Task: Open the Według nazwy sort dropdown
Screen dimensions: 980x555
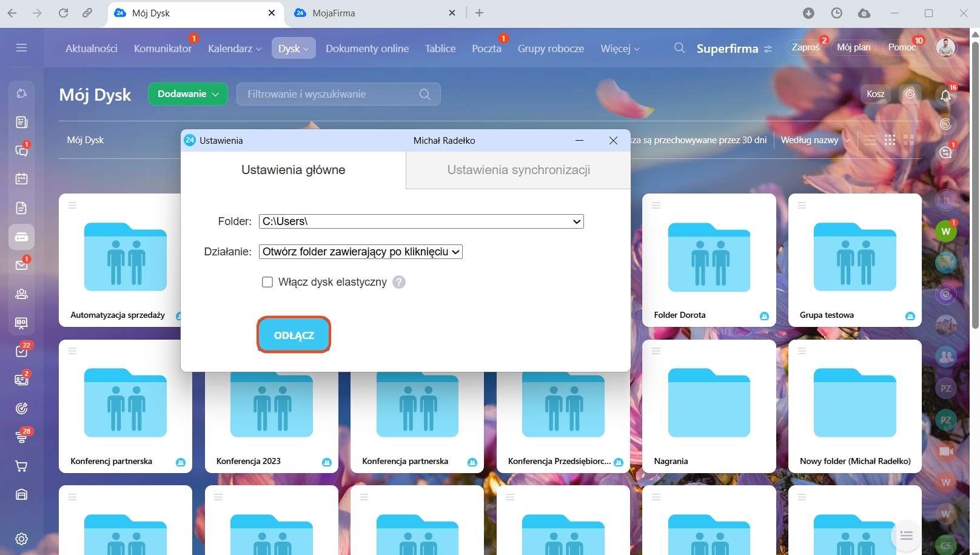Action: click(x=816, y=140)
